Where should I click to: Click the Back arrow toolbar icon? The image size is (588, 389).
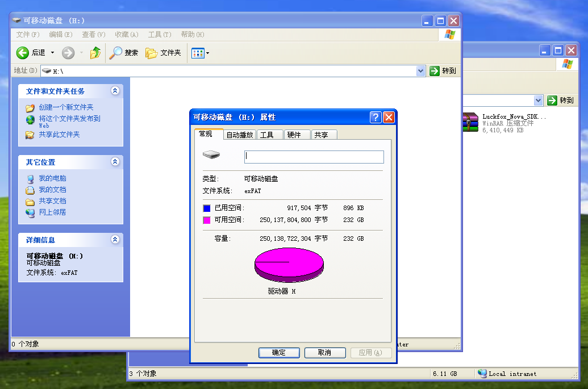(23, 53)
